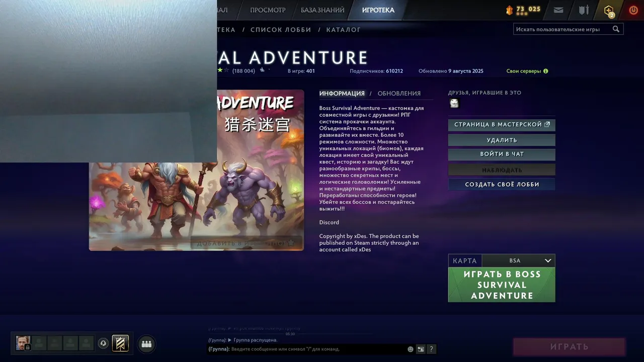Switch to the Просмотр top tab

(x=268, y=10)
